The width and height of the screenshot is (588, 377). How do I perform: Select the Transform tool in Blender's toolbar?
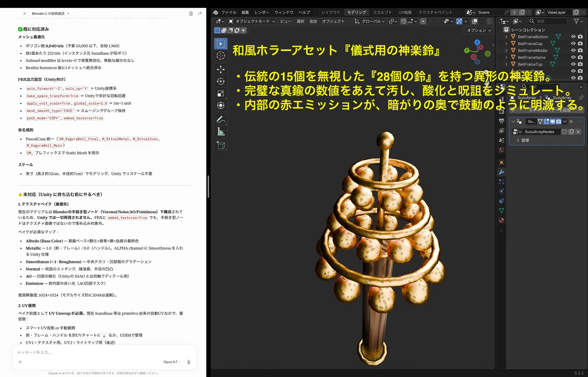(x=221, y=105)
